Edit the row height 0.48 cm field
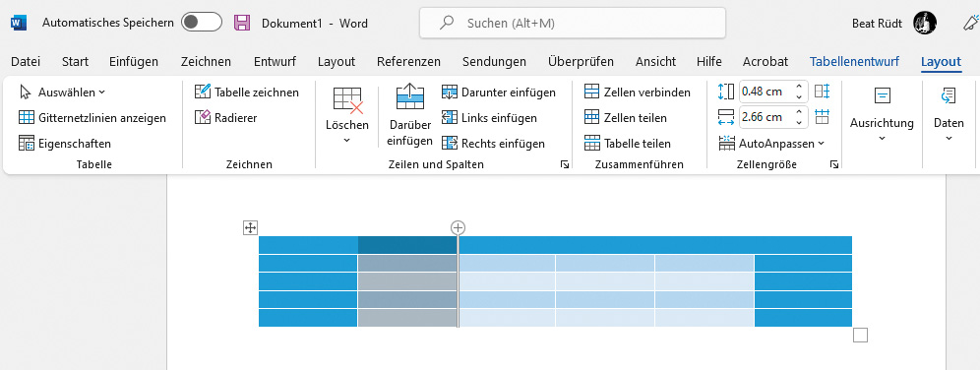Screen dimensions: 980x370 pos(766,92)
